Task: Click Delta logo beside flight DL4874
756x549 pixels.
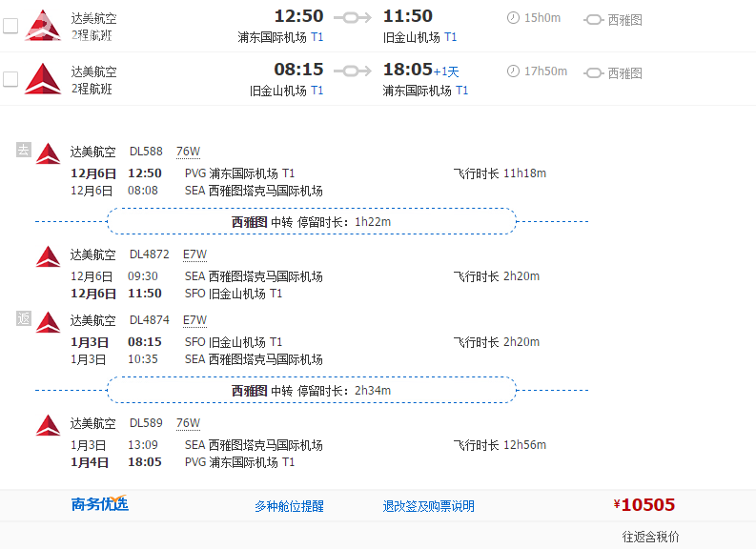Action: pos(48,322)
